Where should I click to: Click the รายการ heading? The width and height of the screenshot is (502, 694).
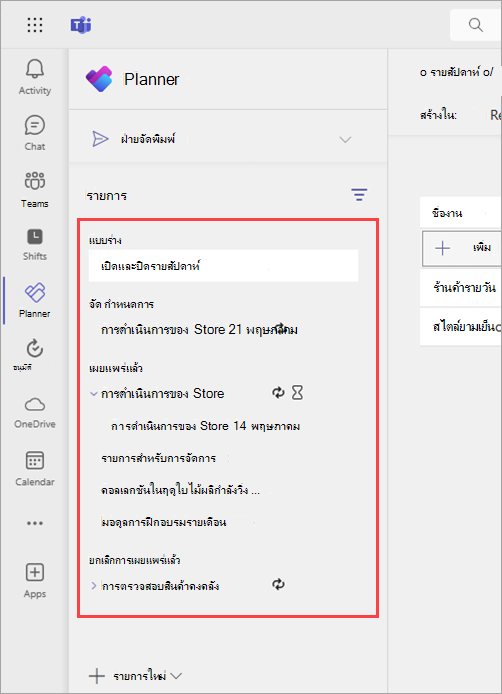[x=107, y=196]
